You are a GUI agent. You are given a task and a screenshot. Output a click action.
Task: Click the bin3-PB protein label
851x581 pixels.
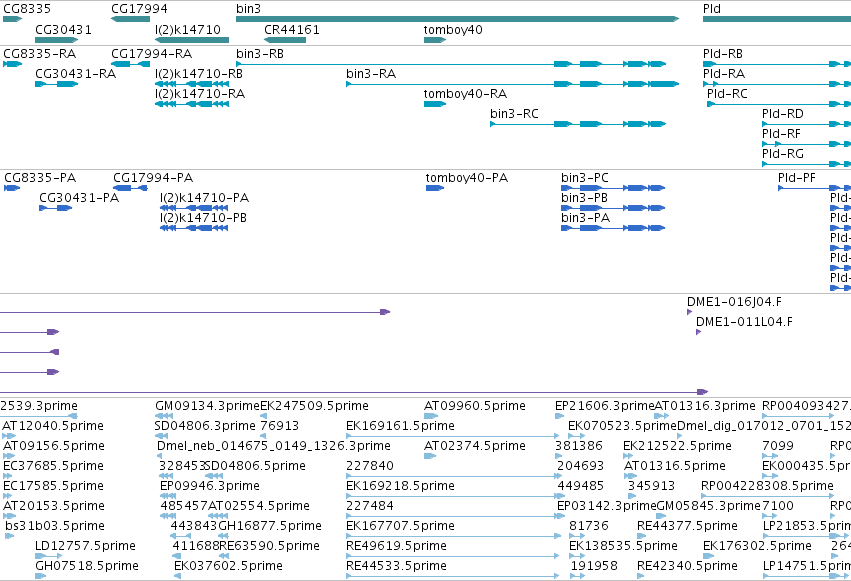(x=585, y=198)
